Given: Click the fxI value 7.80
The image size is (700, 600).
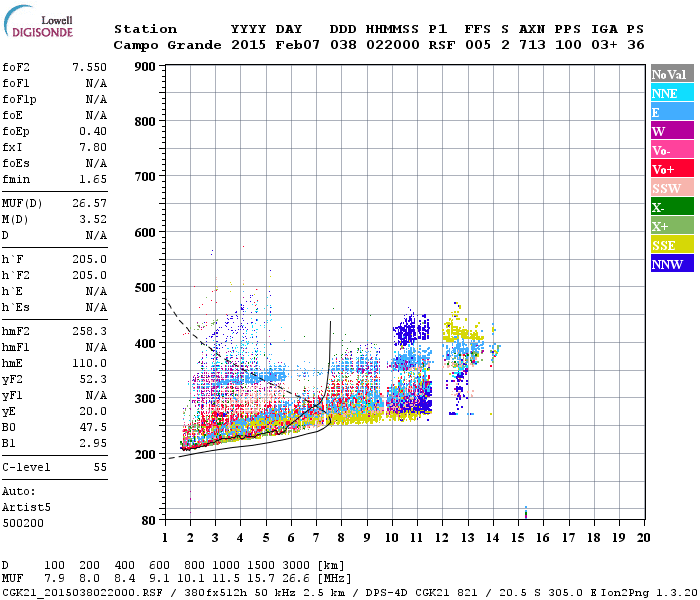Looking at the screenshot, I should (93, 147).
